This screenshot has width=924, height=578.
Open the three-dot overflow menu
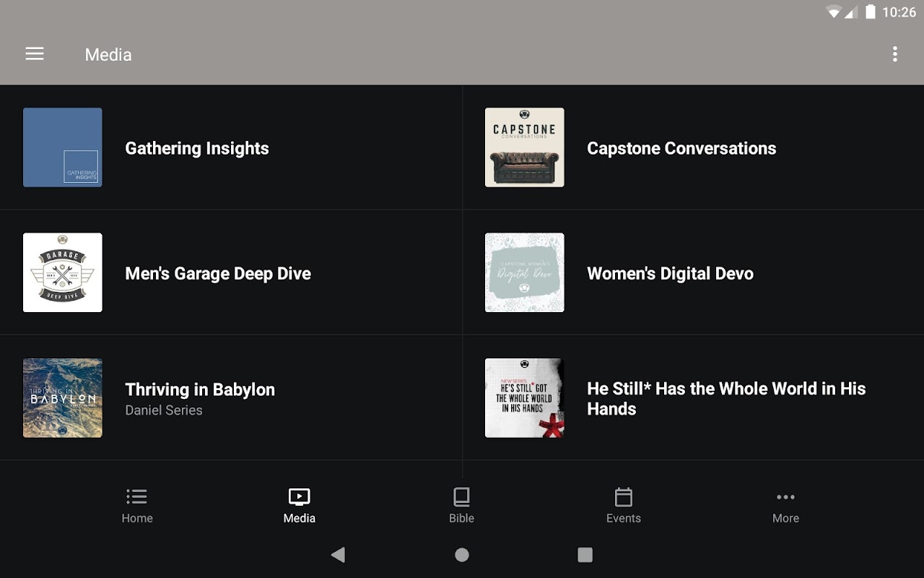(894, 54)
